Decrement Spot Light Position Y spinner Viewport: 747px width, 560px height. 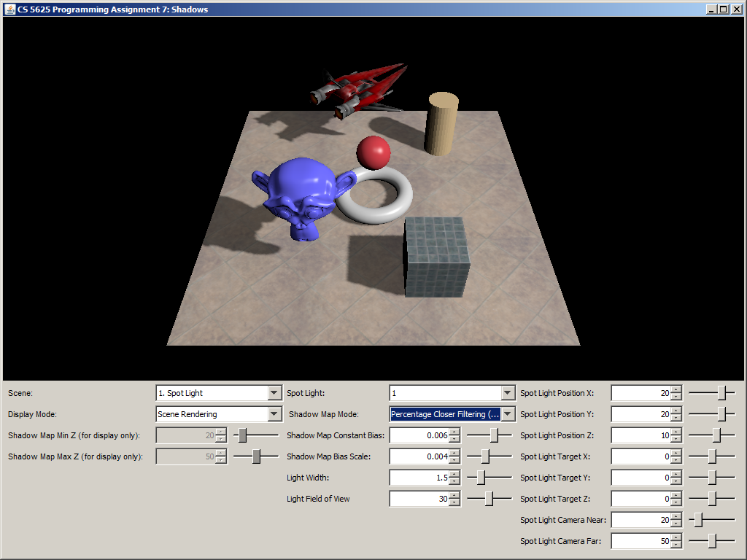click(x=676, y=418)
